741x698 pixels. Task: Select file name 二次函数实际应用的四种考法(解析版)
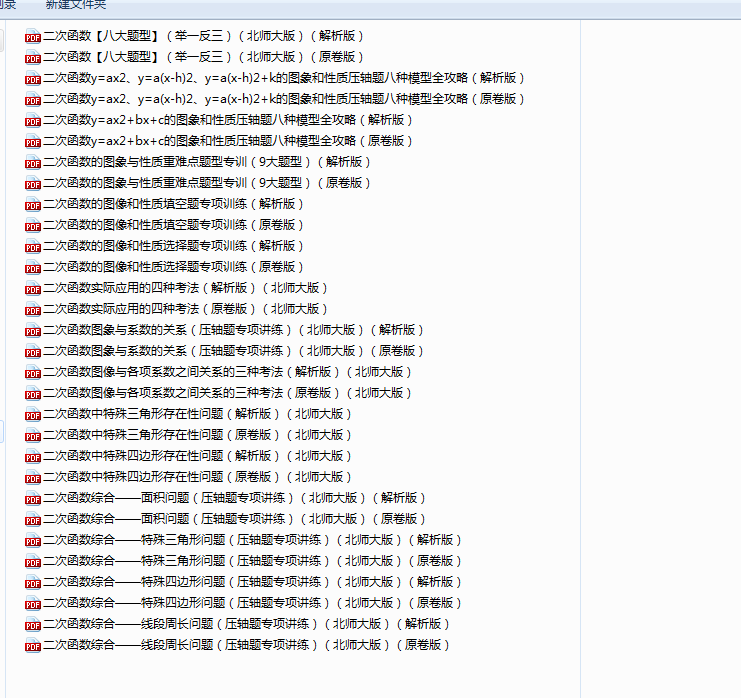click(186, 288)
